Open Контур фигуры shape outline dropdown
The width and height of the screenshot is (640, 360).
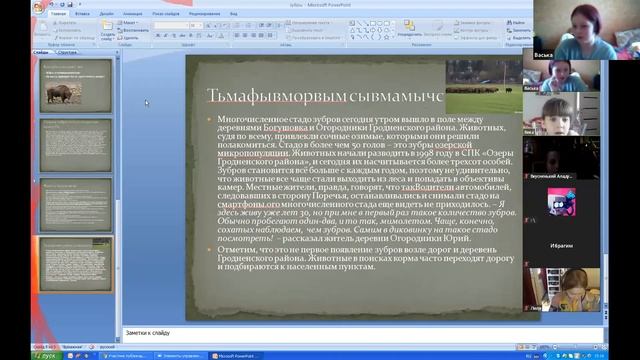click(x=471, y=30)
